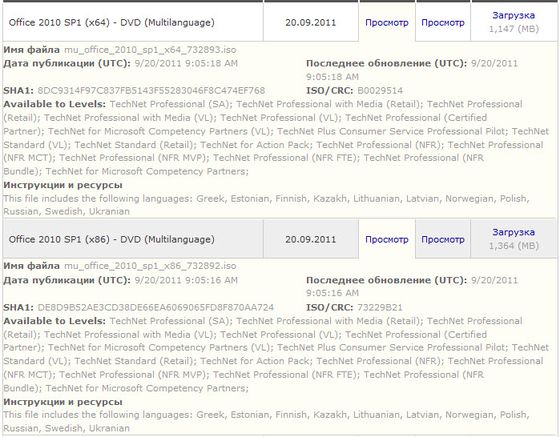Open second Просмотр link in x86 DVD row

pyautogui.click(x=443, y=240)
